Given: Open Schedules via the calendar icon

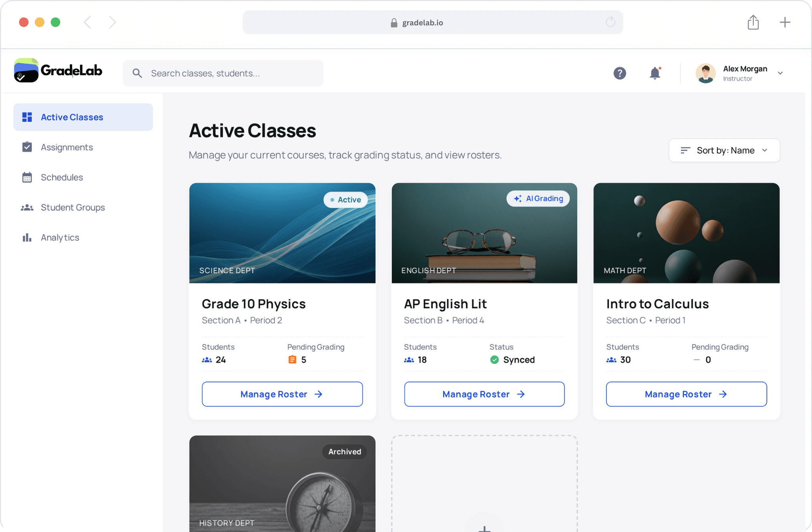Looking at the screenshot, I should click(x=27, y=177).
